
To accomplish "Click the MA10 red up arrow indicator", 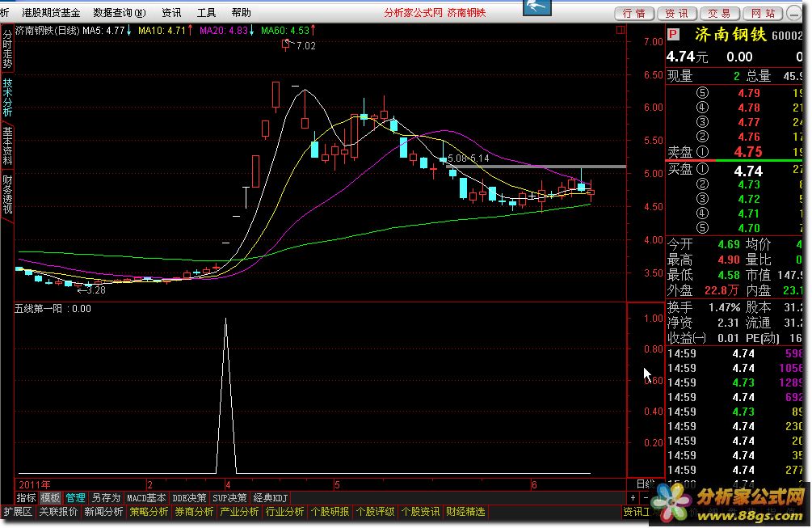I will pyautogui.click(x=190, y=31).
